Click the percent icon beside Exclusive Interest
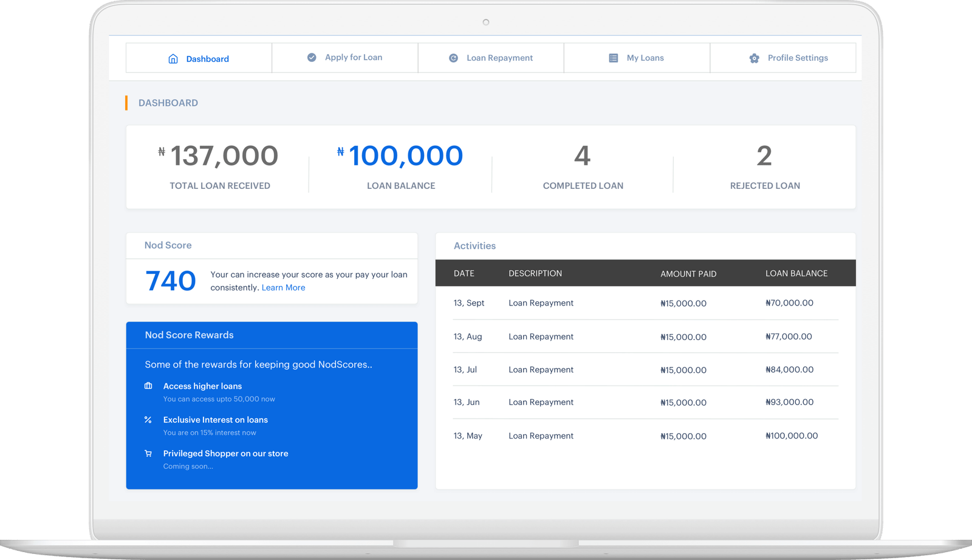 (148, 420)
